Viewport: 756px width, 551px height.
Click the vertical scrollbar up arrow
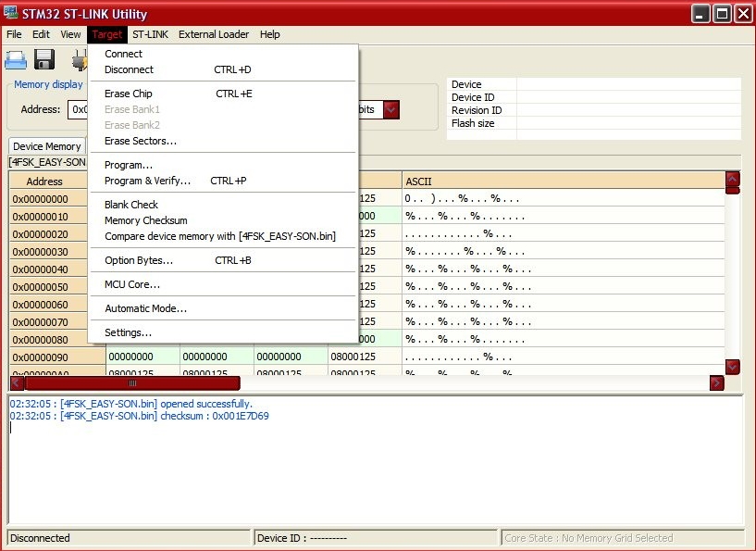[x=732, y=180]
